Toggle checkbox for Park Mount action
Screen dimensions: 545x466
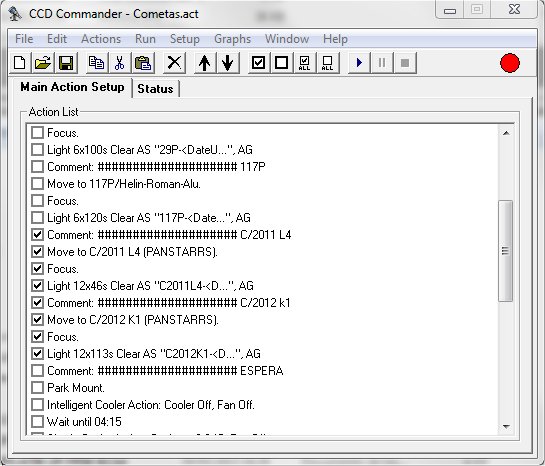(x=38, y=387)
